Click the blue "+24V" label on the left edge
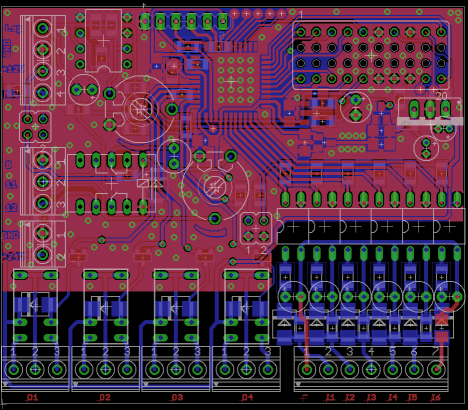Image resolution: width=468 pixels, height=410 pixels. click(13, 257)
